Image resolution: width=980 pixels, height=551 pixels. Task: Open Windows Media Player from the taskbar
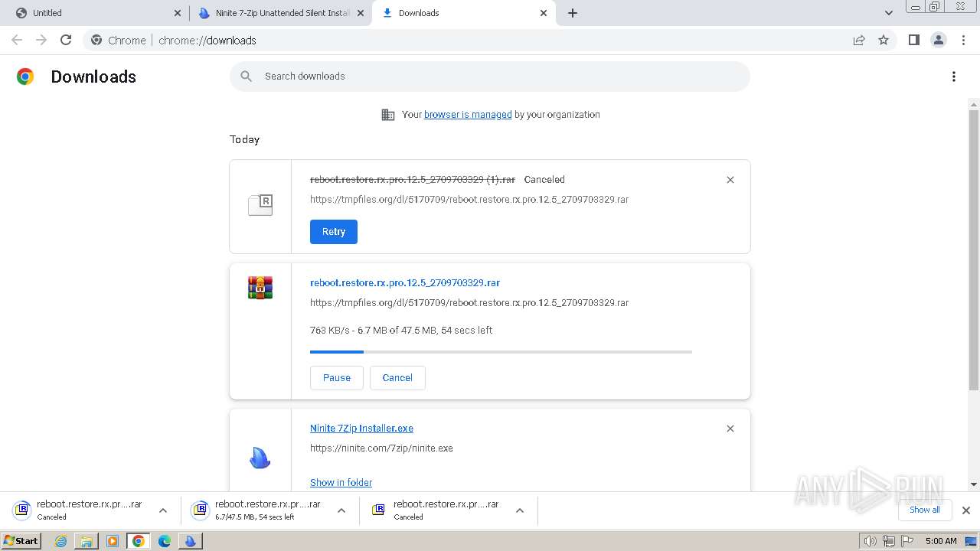point(113,541)
